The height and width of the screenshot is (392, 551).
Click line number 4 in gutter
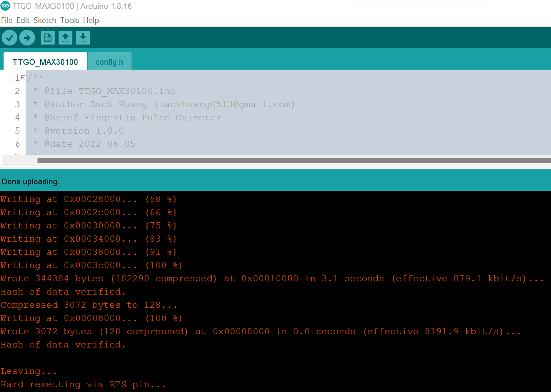click(17, 118)
